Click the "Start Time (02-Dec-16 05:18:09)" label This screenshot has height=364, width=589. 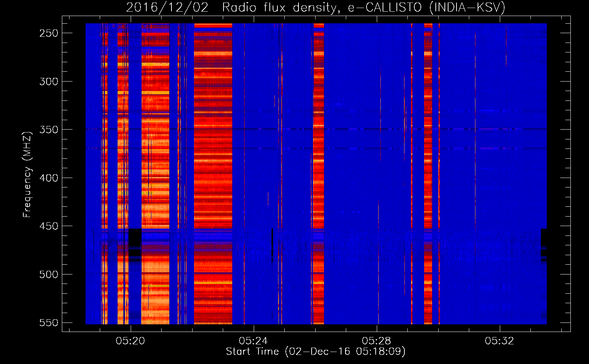[x=316, y=352]
